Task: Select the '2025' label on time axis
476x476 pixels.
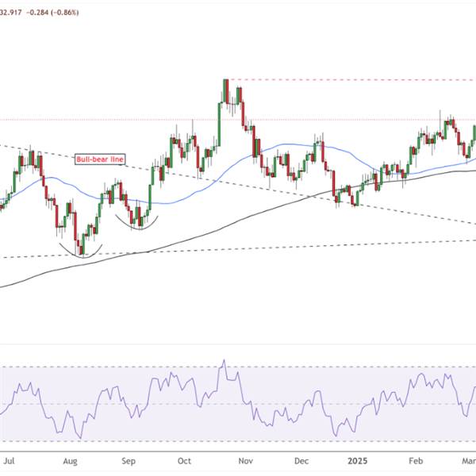Action: pyautogui.click(x=357, y=461)
